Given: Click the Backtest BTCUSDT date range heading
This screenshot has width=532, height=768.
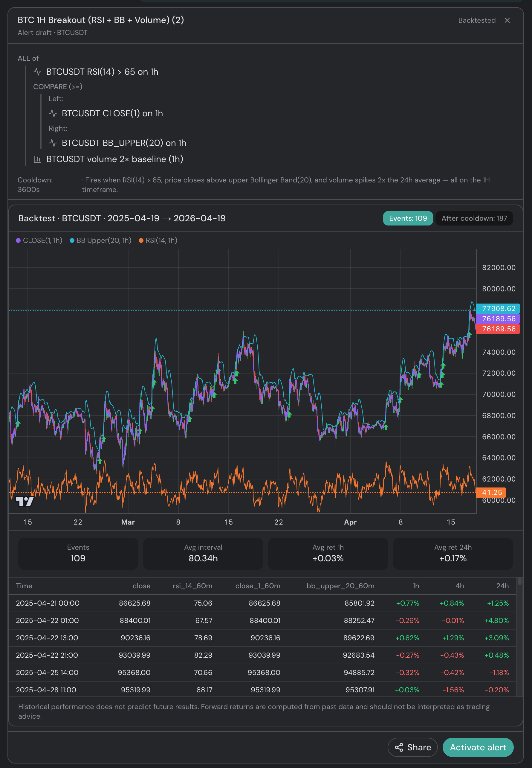Looking at the screenshot, I should pos(122,218).
